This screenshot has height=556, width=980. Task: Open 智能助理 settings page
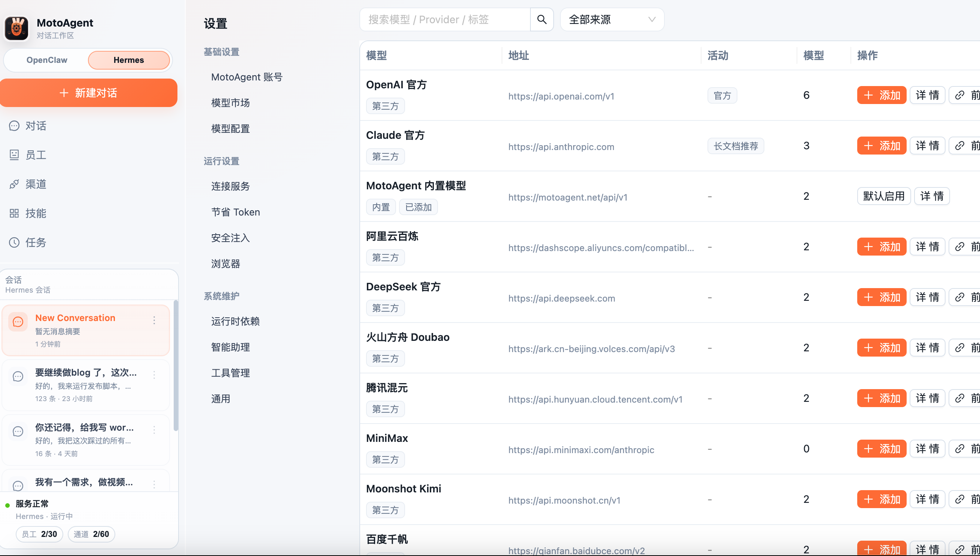[x=230, y=347]
